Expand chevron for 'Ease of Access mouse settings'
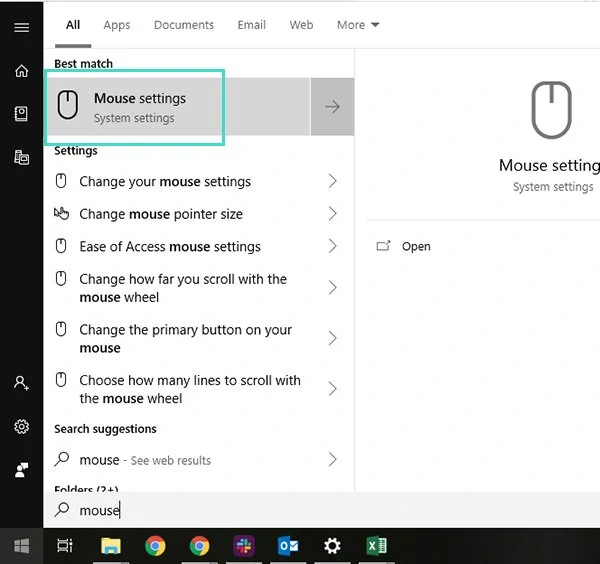Screen dimensions: 600x564 332,246
